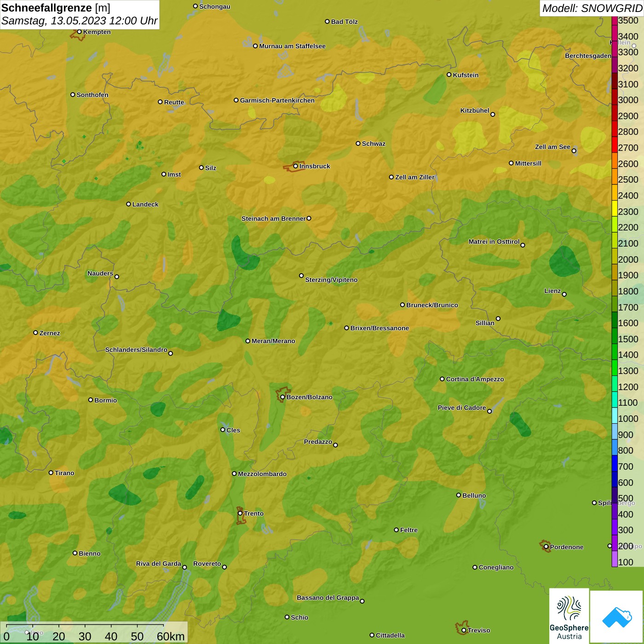Select the Bozen/Bolzano location marker
644x644 pixels.
[x=282, y=397]
